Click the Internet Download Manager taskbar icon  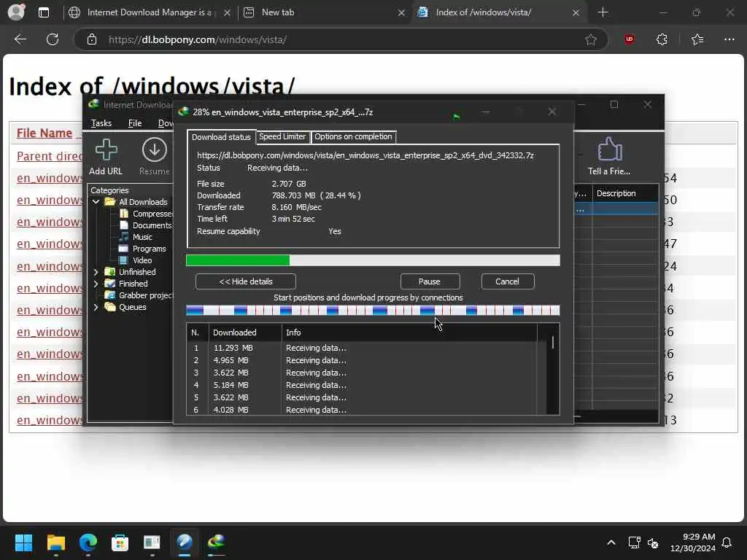216,542
